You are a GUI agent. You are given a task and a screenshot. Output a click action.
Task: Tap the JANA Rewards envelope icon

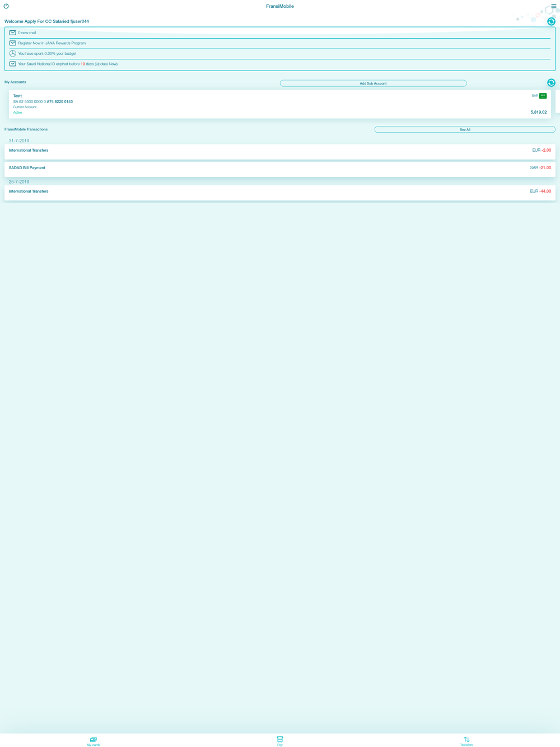point(12,43)
